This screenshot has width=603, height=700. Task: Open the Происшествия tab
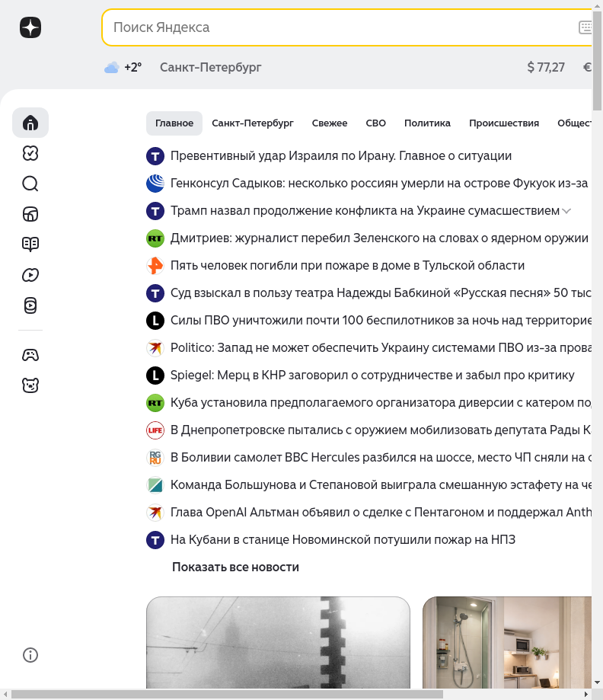point(504,123)
